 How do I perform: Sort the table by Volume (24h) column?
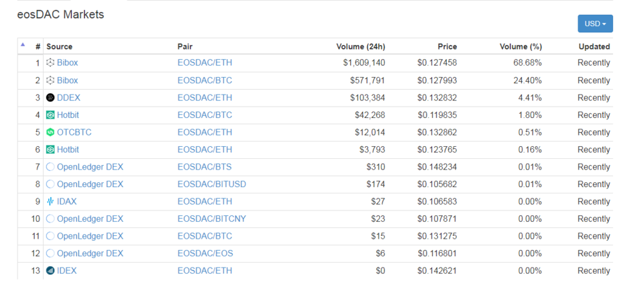point(360,47)
